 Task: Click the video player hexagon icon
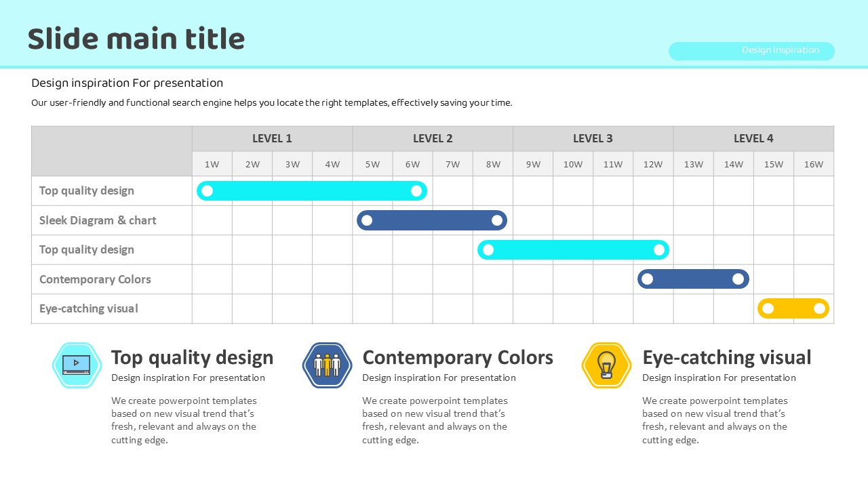click(76, 365)
